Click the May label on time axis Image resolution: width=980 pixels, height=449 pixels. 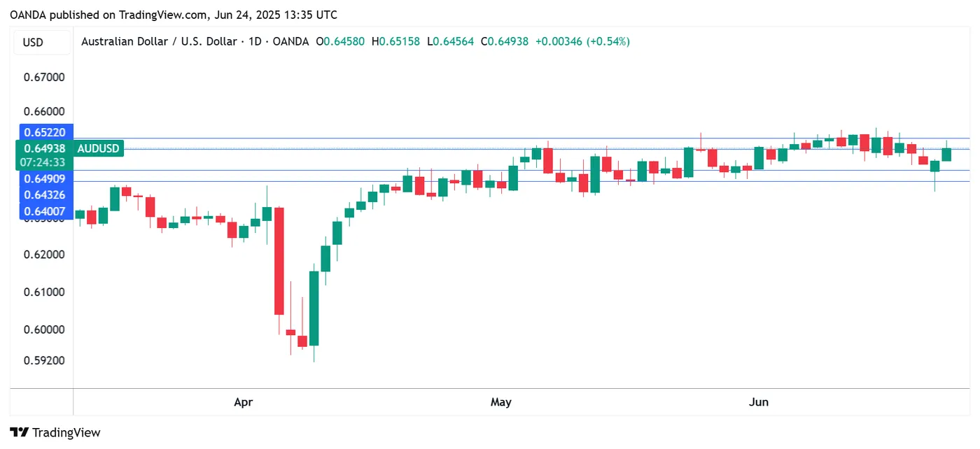coord(501,402)
